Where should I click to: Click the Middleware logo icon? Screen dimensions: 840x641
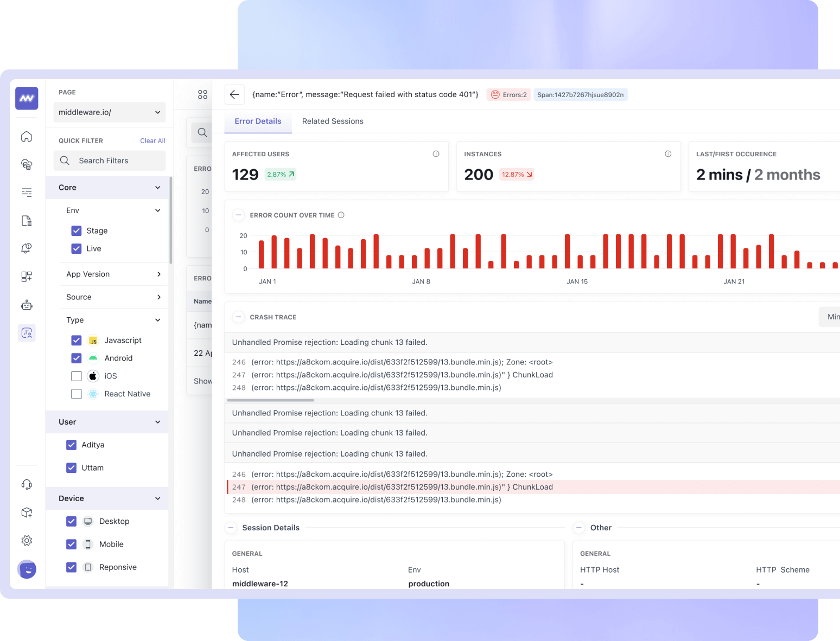[x=27, y=98]
